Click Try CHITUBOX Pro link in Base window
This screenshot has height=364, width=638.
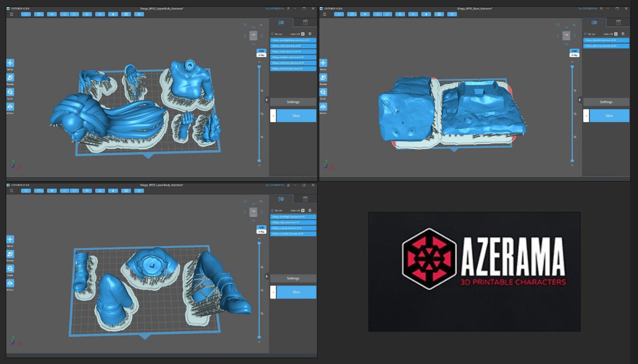587,9
